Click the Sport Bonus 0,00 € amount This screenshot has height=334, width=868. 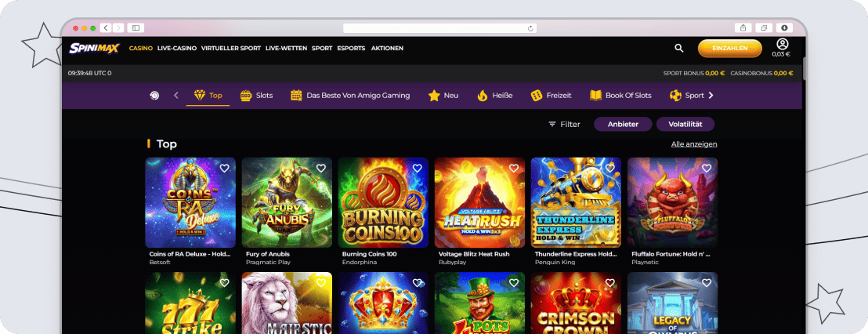[714, 73]
